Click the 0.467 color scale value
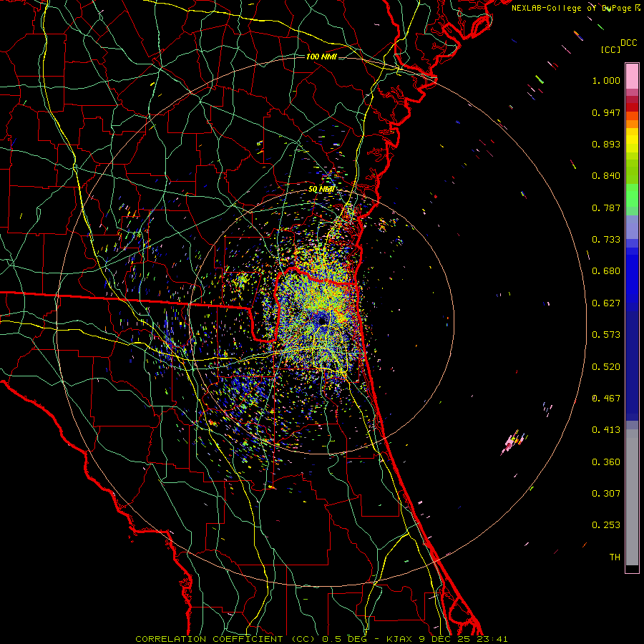Screen dimensions: 644x644 point(606,399)
